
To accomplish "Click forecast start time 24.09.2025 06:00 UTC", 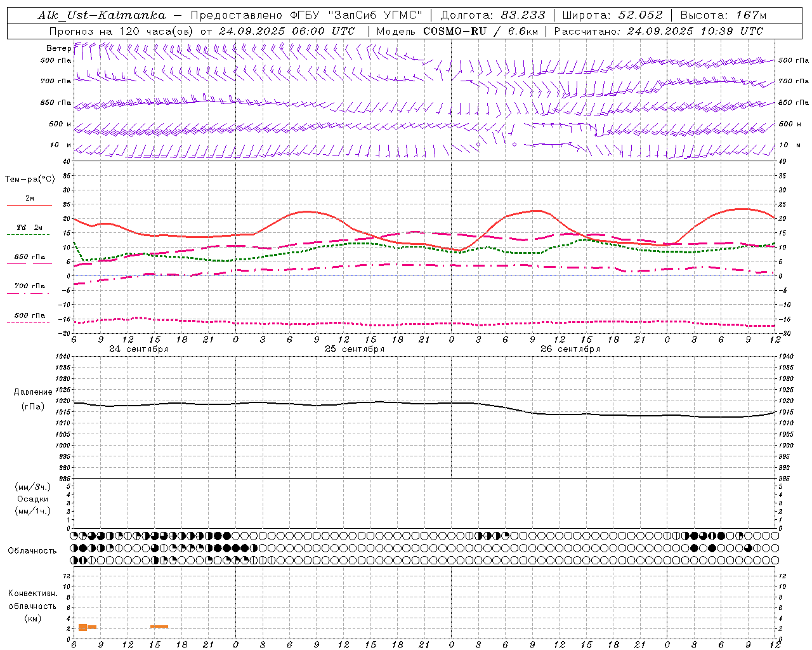I will pyautogui.click(x=286, y=31).
